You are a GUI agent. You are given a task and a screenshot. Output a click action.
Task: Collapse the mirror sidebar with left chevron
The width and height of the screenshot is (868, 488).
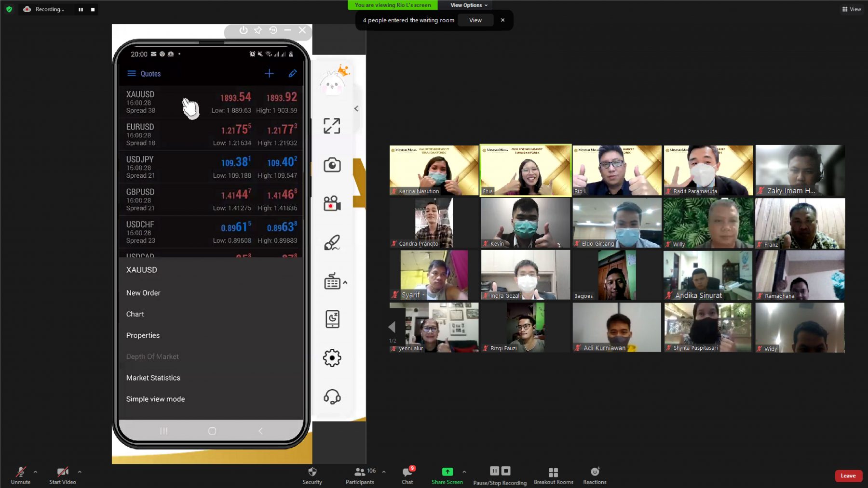pyautogui.click(x=356, y=108)
